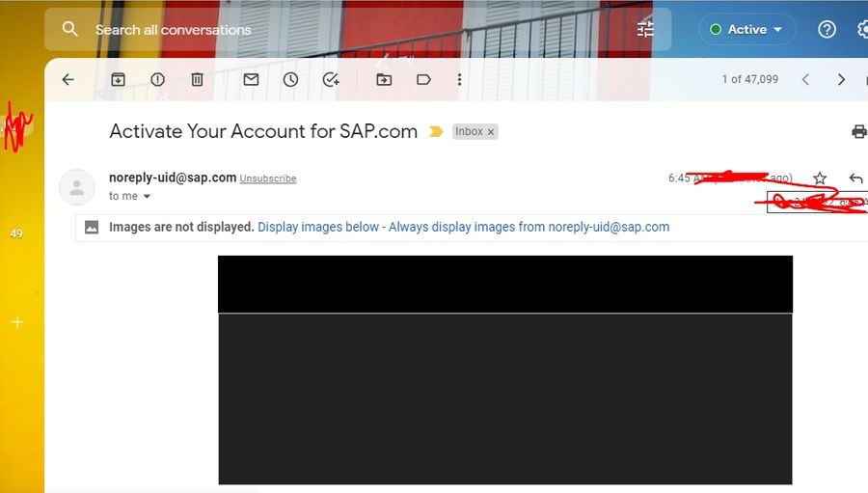Viewport: 868px width, 493px height.
Task: Go back to inbox arrow
Action: tap(68, 80)
